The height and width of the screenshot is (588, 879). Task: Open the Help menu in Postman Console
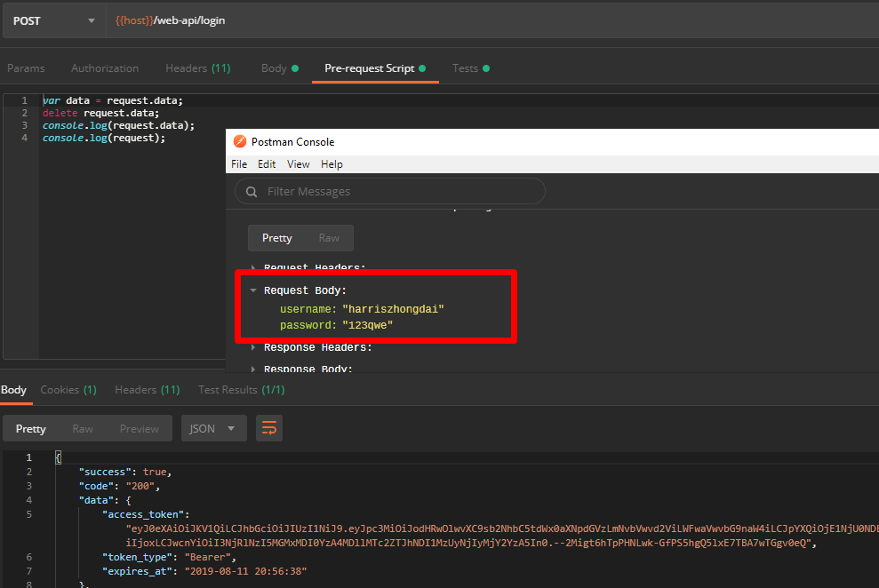(332, 164)
